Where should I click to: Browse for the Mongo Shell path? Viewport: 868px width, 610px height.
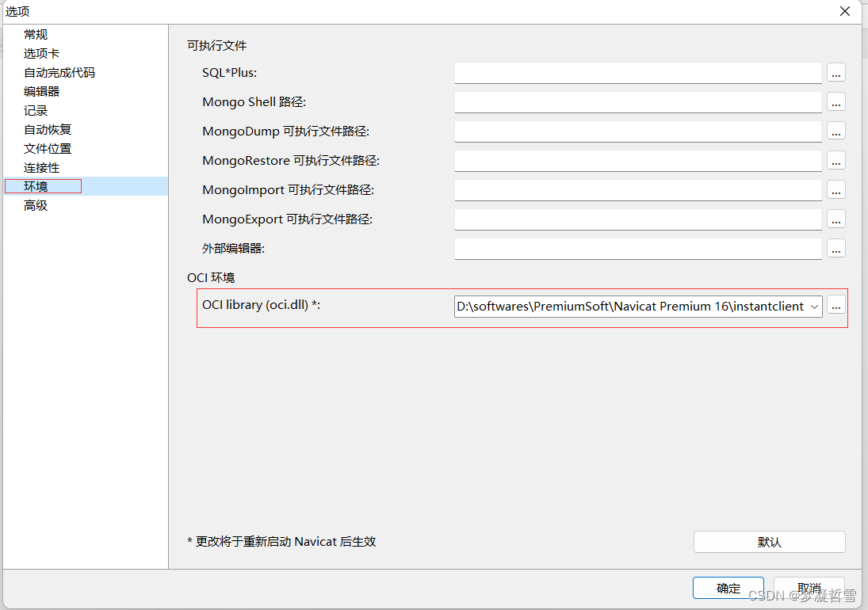(836, 101)
